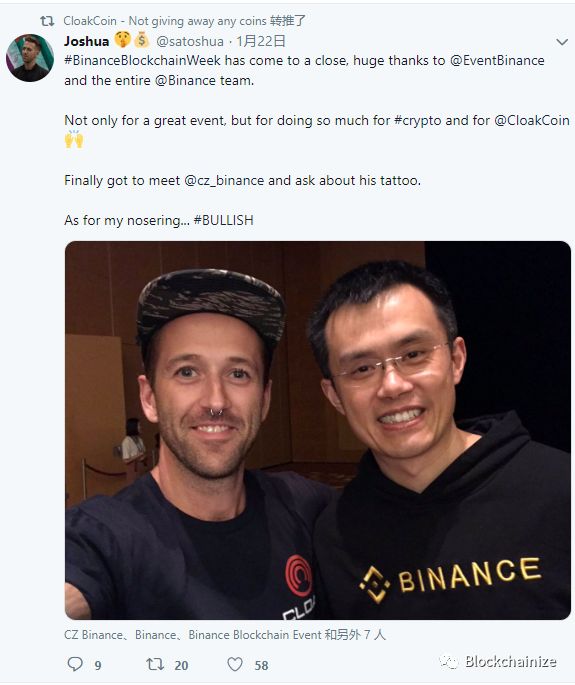The width and height of the screenshot is (575, 685).
Task: Open the tweet options chevron dropdown
Action: (561, 42)
